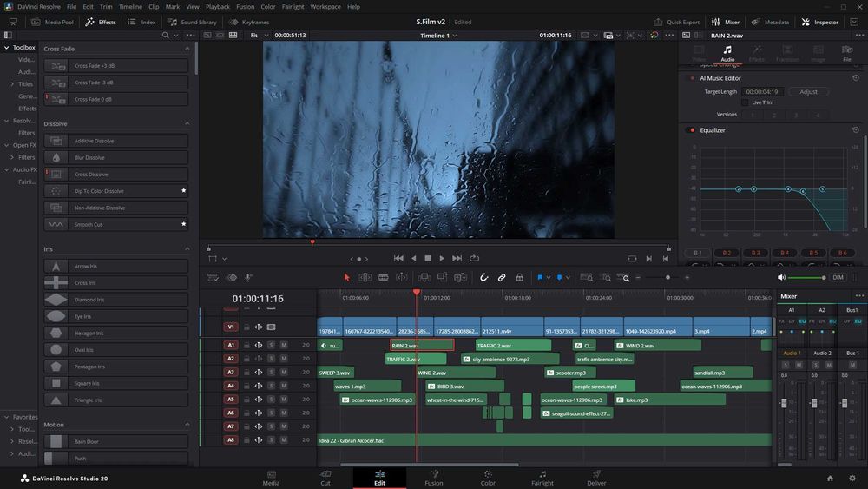
Task: Open the Inspector File tab
Action: click(x=847, y=54)
